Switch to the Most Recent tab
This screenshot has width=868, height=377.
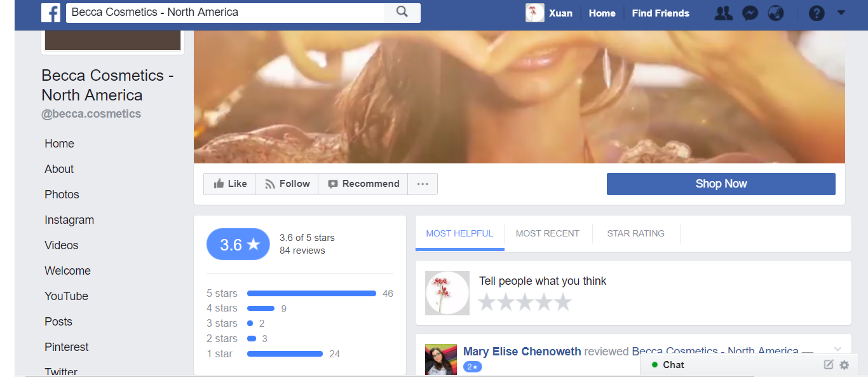pos(548,233)
